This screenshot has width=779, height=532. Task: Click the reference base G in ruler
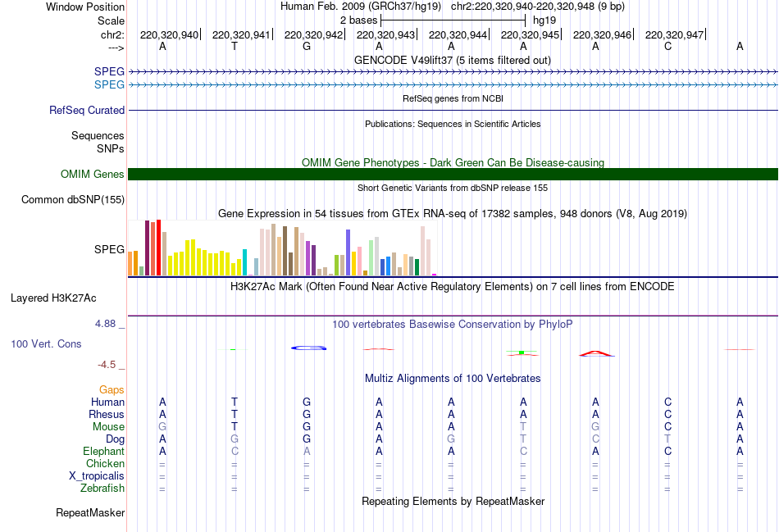click(307, 46)
